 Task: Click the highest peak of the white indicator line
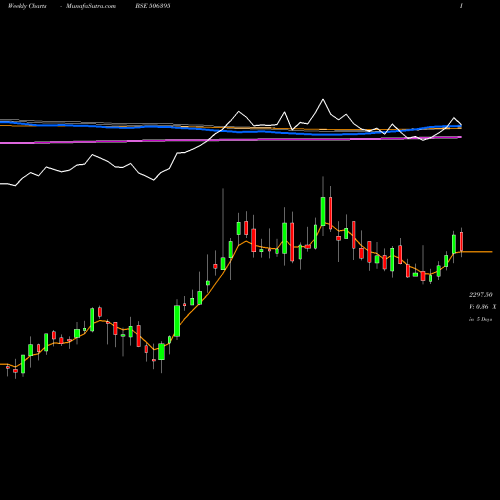323,100
